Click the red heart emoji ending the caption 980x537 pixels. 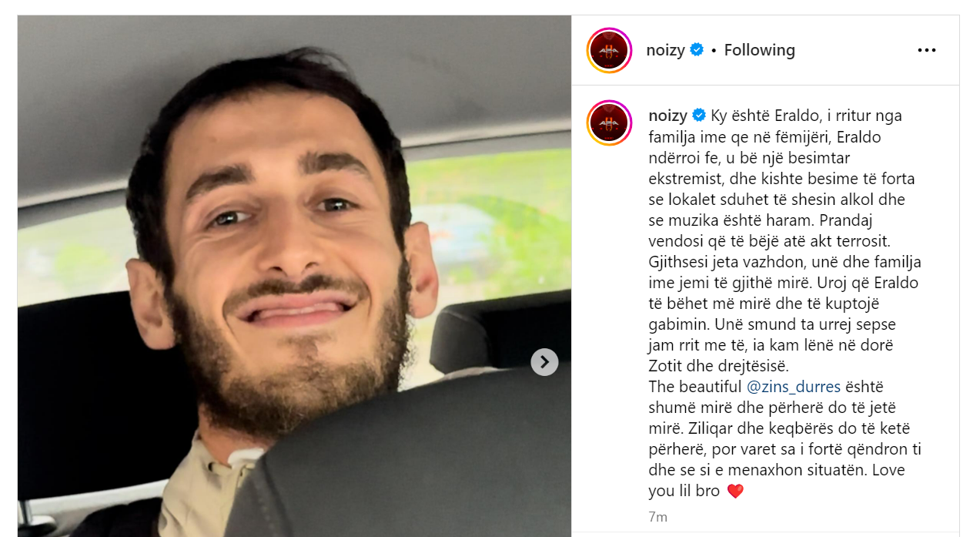pyautogui.click(x=735, y=491)
